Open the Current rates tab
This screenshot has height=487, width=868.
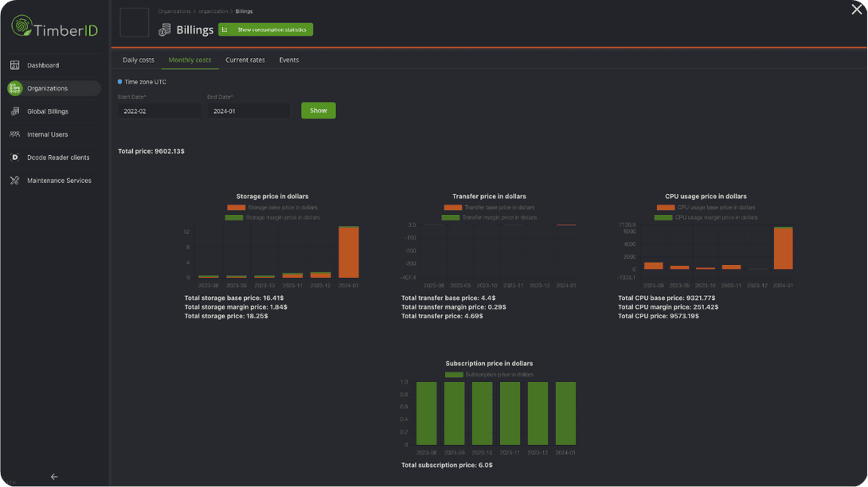[245, 60]
